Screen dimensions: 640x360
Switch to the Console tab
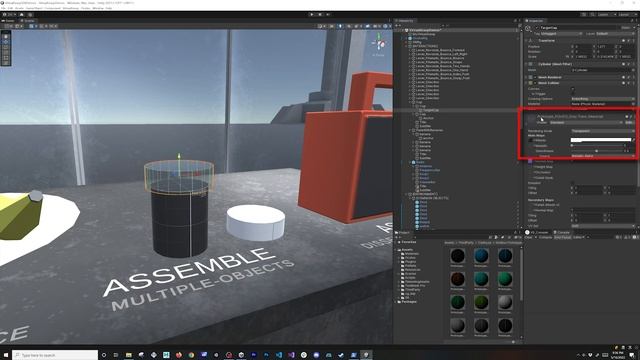pyautogui.click(x=562, y=232)
